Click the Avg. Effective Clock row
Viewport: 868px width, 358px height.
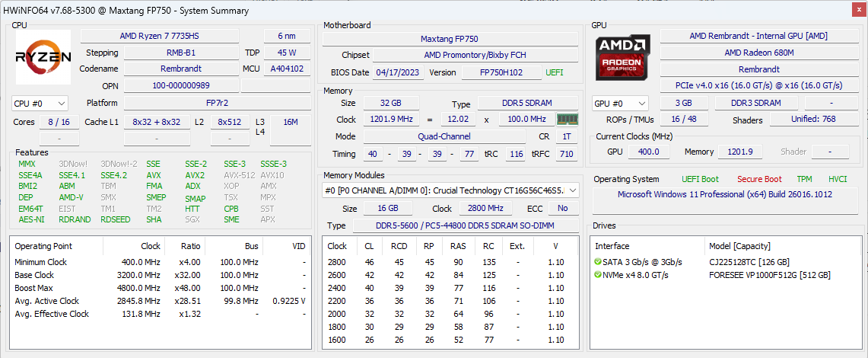click(x=160, y=314)
